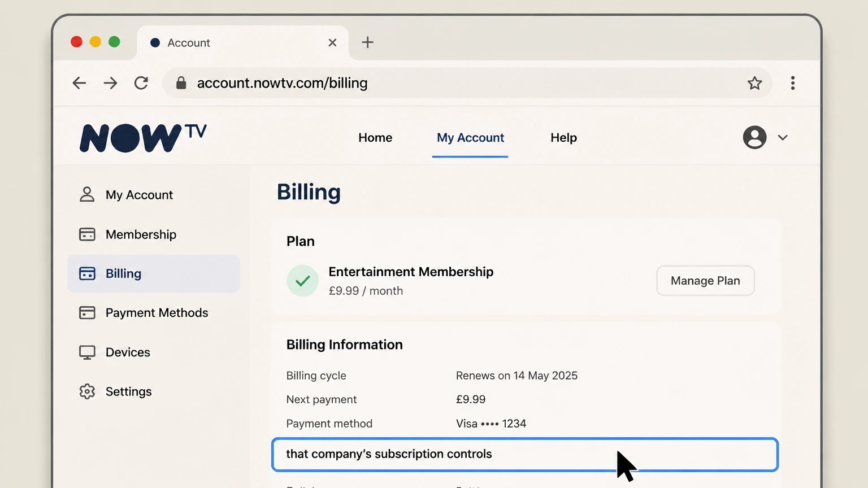The height and width of the screenshot is (488, 868).
Task: Click the Entertainment Membership plan name
Action: [411, 272]
